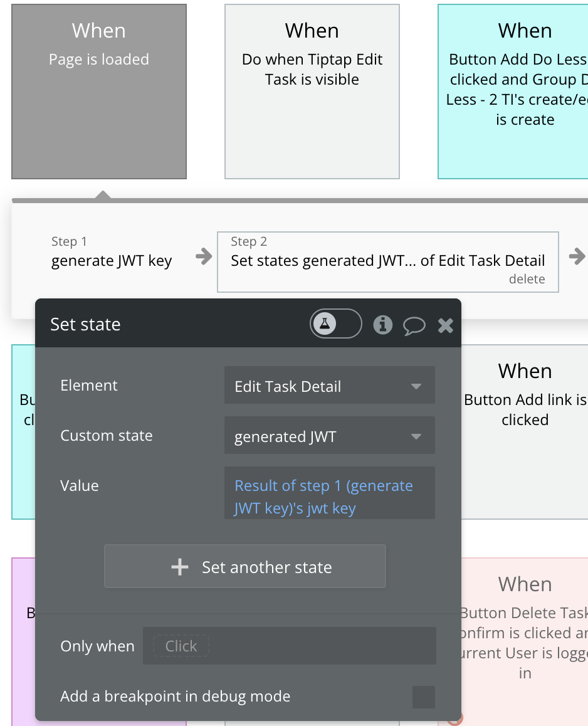Image resolution: width=588 pixels, height=726 pixels.
Task: Enable Add a breakpoint in debug mode checkbox
Action: (x=423, y=697)
